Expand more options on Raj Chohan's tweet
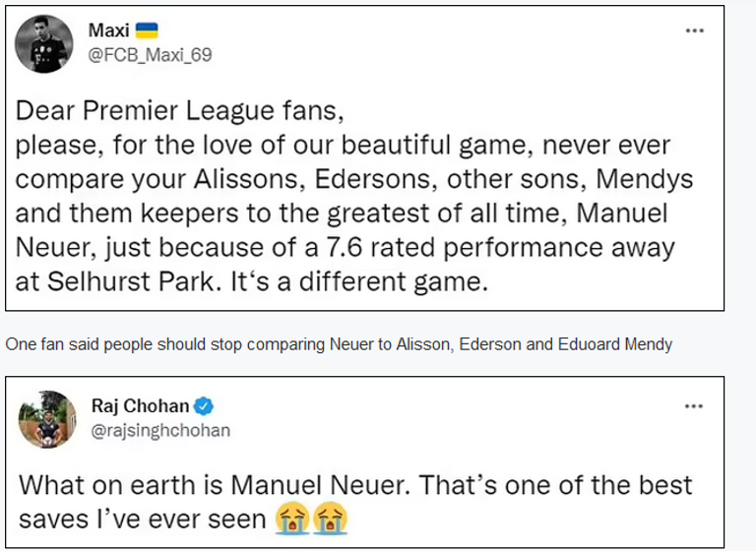The width and height of the screenshot is (756, 551). pyautogui.click(x=695, y=405)
